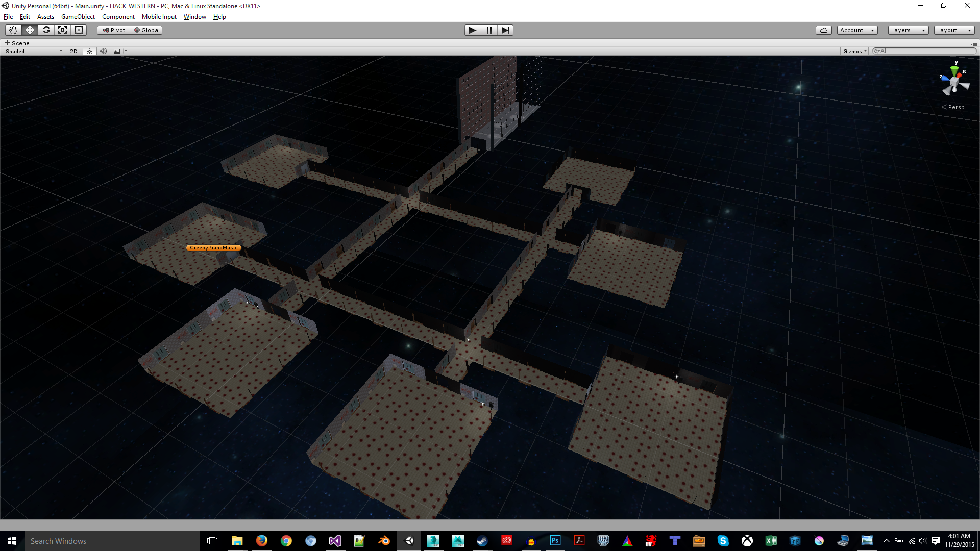The image size is (980, 551).
Task: Open the Gizmos dropdown
Action: [x=854, y=51]
